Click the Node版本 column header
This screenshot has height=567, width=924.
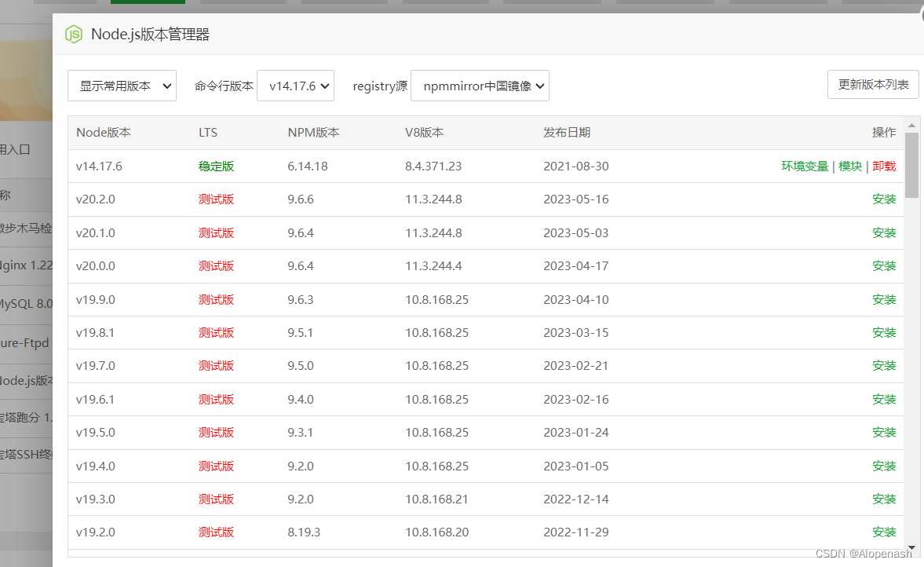[103, 133]
